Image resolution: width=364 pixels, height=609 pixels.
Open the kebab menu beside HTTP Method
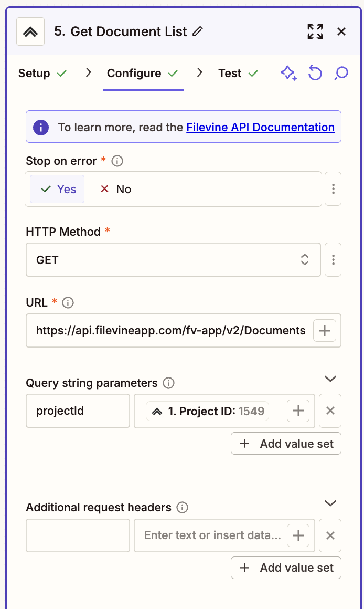[333, 259]
